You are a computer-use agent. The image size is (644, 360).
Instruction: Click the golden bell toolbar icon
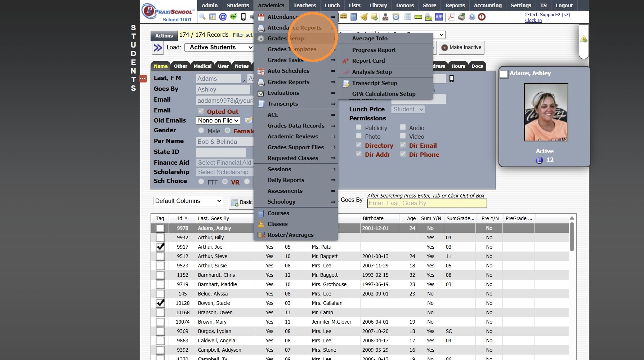(x=364, y=17)
